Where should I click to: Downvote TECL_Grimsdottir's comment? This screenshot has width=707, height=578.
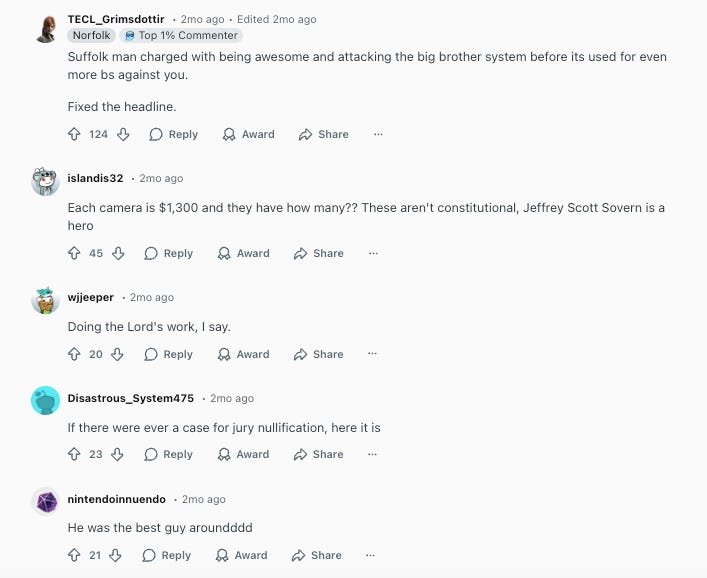tap(123, 134)
